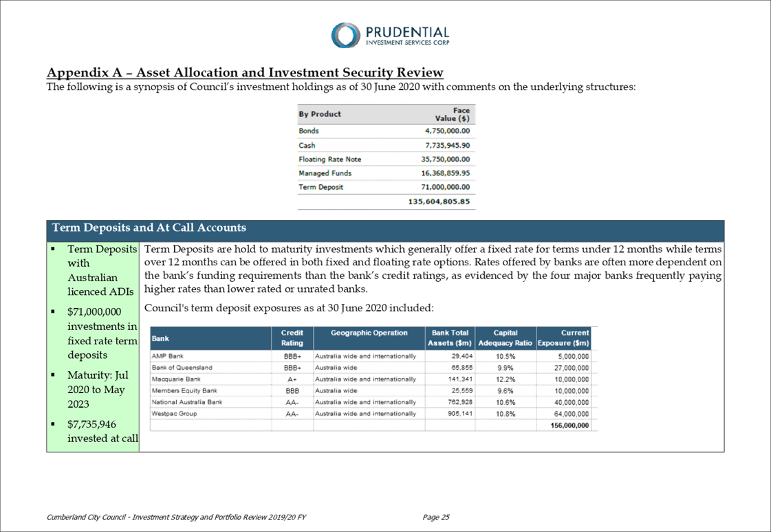Click National Australia Bank assets 762,928

pos(460,402)
